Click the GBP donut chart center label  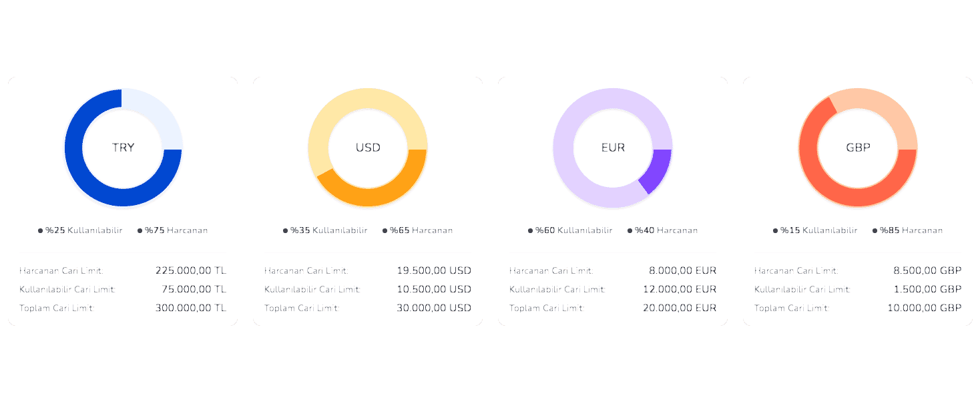coord(858,148)
